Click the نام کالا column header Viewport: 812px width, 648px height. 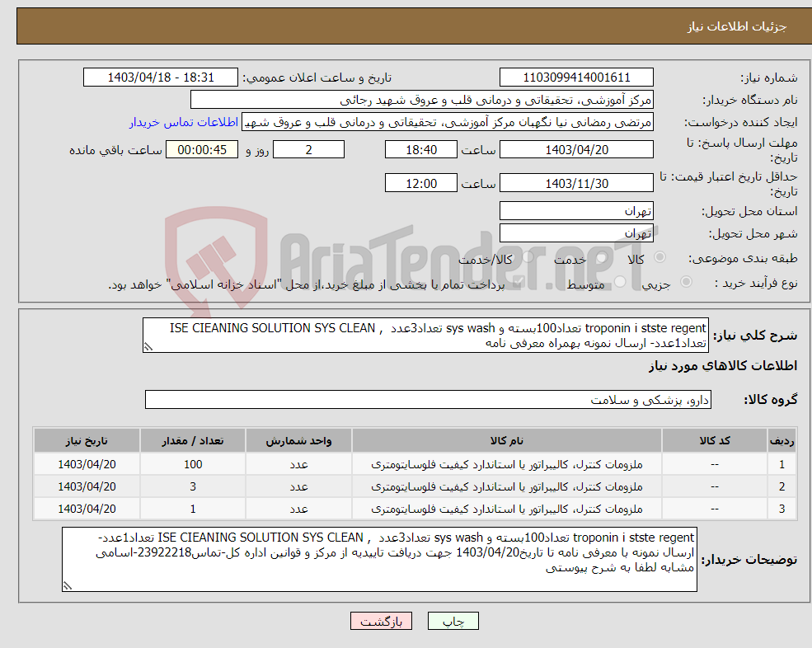pyautogui.click(x=506, y=441)
